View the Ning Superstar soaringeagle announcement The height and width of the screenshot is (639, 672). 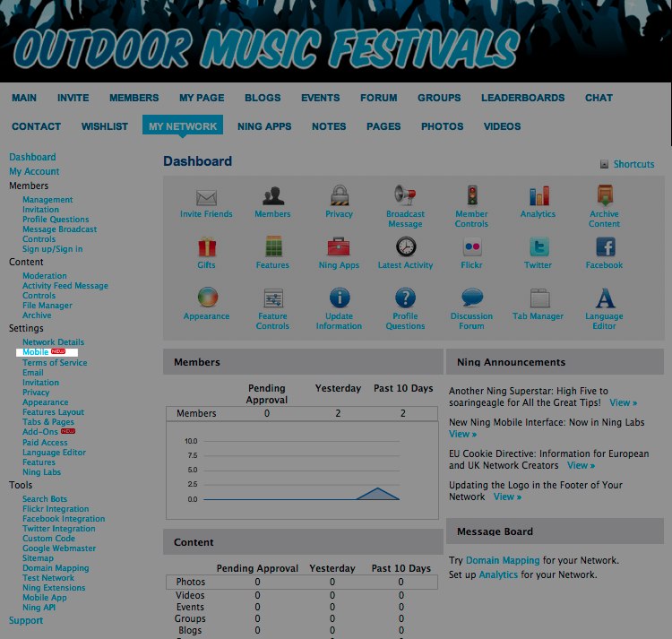point(623,403)
